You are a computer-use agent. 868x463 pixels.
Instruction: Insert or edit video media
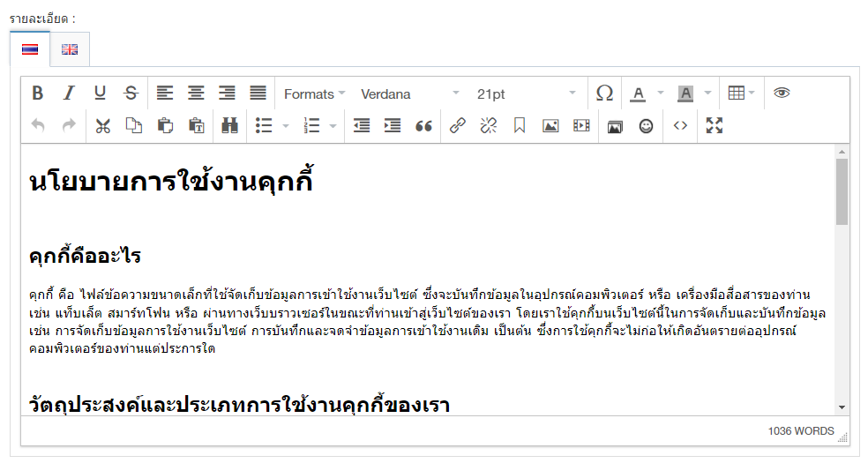click(x=581, y=125)
